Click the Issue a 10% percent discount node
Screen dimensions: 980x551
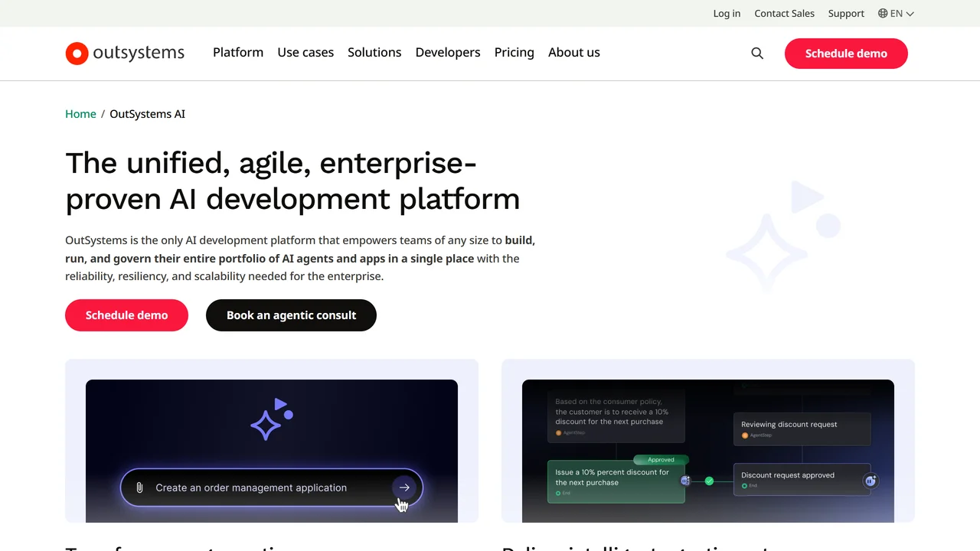[616, 481]
